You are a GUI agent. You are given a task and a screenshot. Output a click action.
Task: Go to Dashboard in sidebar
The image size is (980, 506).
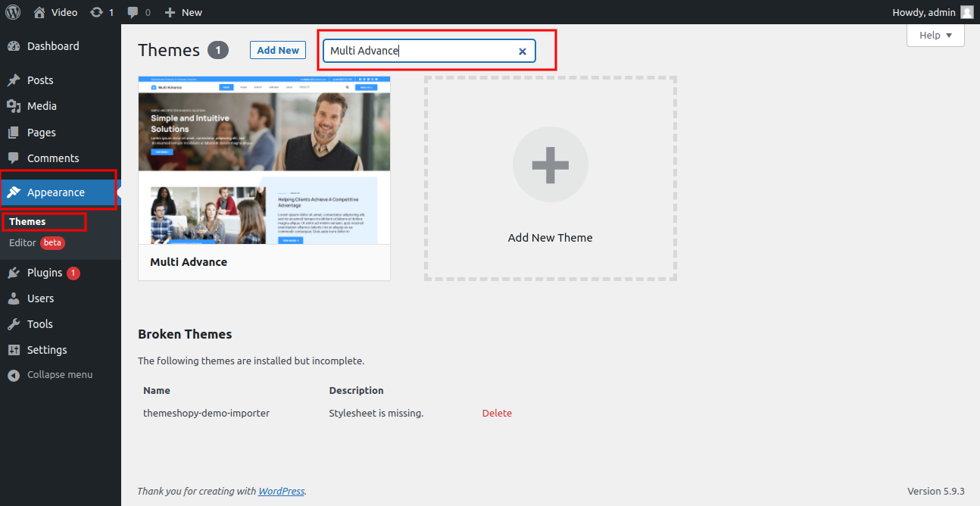pyautogui.click(x=52, y=46)
